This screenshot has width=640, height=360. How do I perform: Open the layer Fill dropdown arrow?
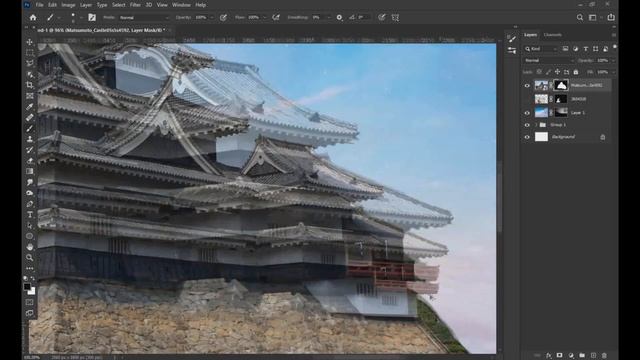(x=613, y=72)
